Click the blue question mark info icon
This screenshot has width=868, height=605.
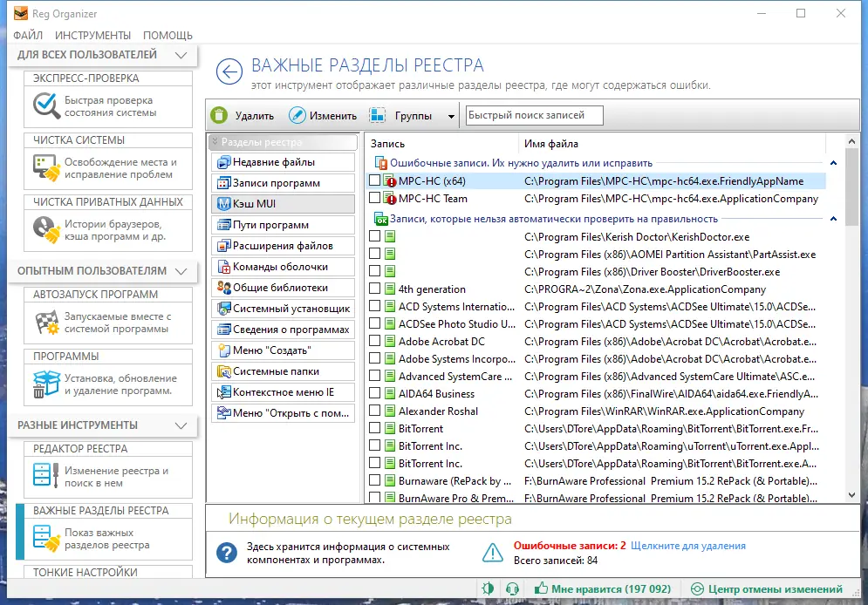(x=227, y=553)
